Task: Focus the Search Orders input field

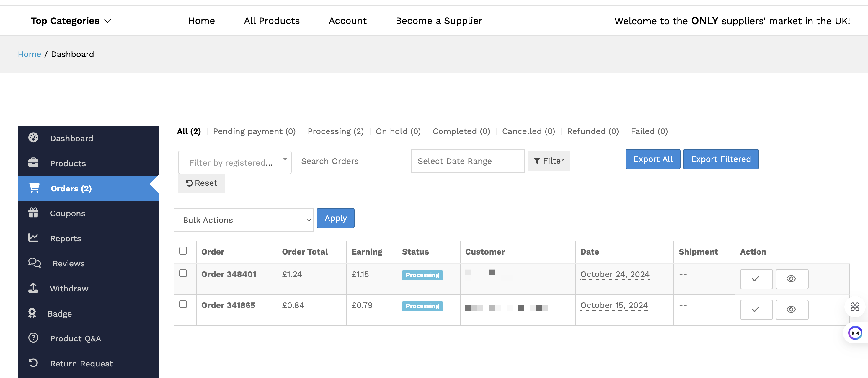Action: (351, 161)
